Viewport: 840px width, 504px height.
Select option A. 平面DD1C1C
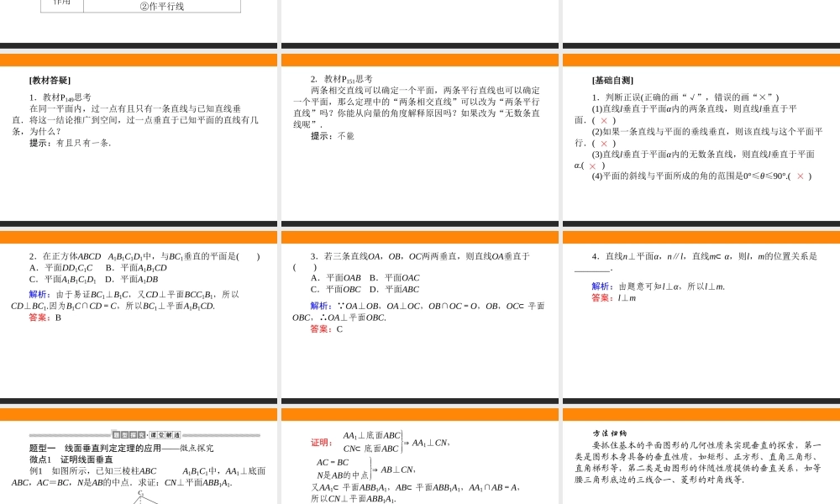[x=60, y=268]
